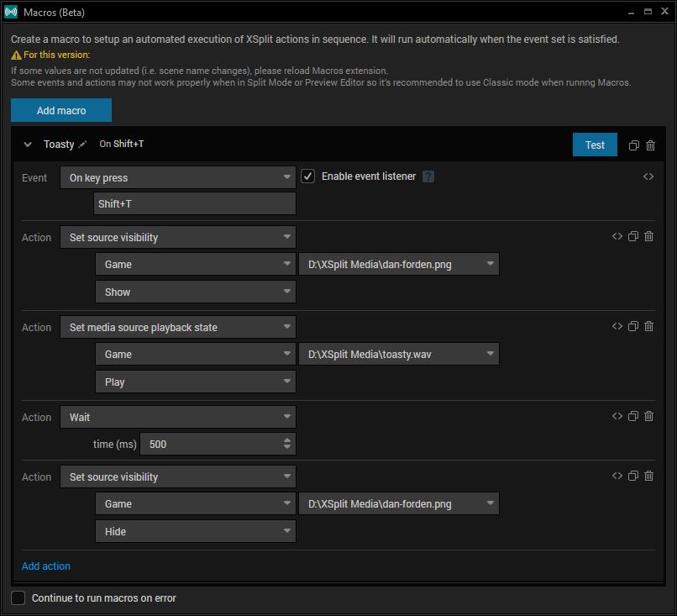Screen dimensions: 677x616
Task: Click the Add action link
Action: point(46,566)
